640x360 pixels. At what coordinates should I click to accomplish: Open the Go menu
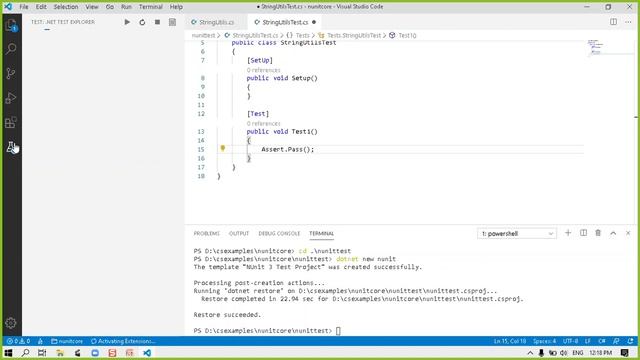[x=110, y=7]
